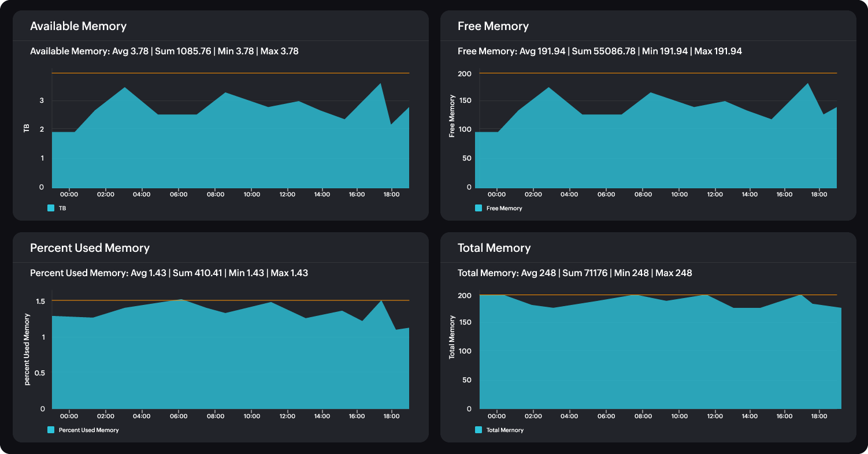
Task: Select the Total Memory panel title
Action: point(494,248)
